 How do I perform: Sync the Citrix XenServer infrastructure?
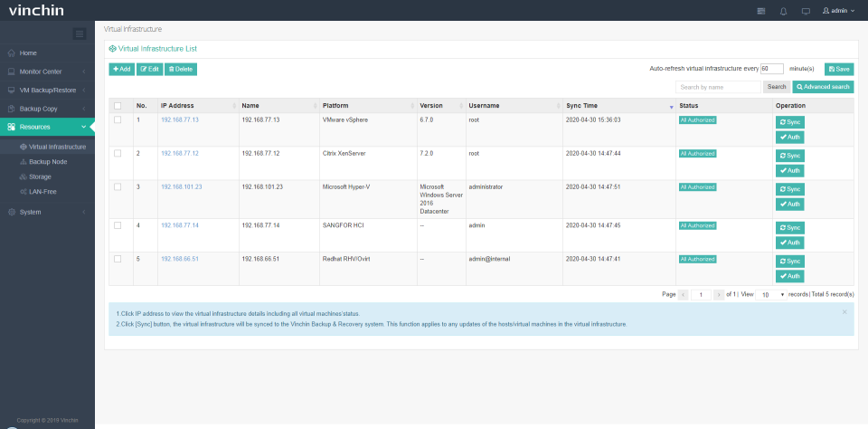(790, 156)
